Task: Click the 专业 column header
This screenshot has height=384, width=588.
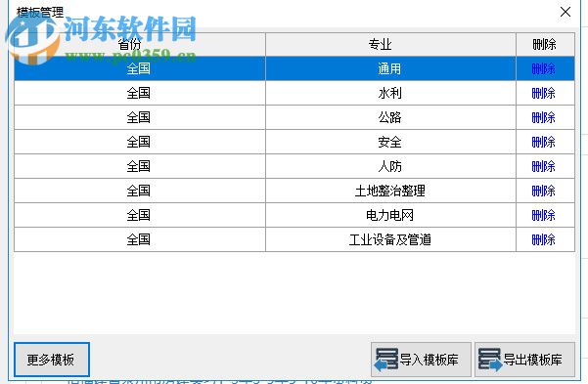Action: point(390,45)
